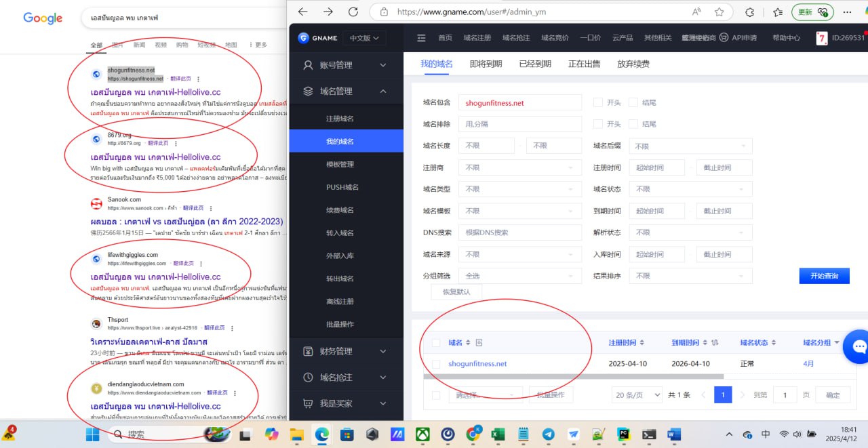Open the browser extensions puzzle icon
The height and width of the screenshot is (448, 868).
[749, 12]
